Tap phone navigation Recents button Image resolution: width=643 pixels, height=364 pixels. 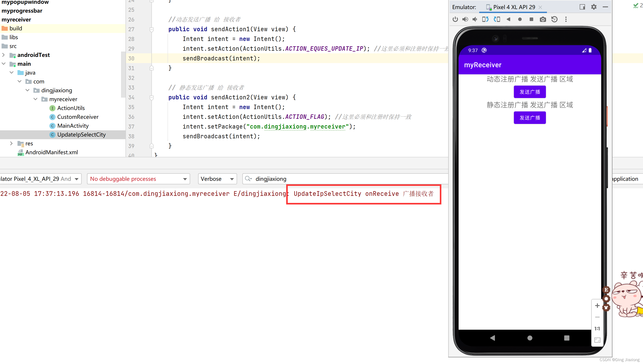click(x=567, y=338)
